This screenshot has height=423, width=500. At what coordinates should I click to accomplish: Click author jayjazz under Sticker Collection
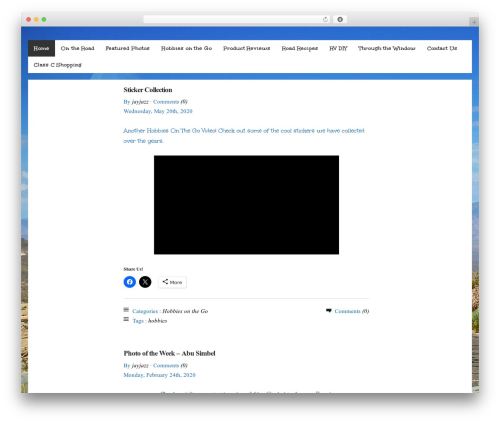(140, 102)
